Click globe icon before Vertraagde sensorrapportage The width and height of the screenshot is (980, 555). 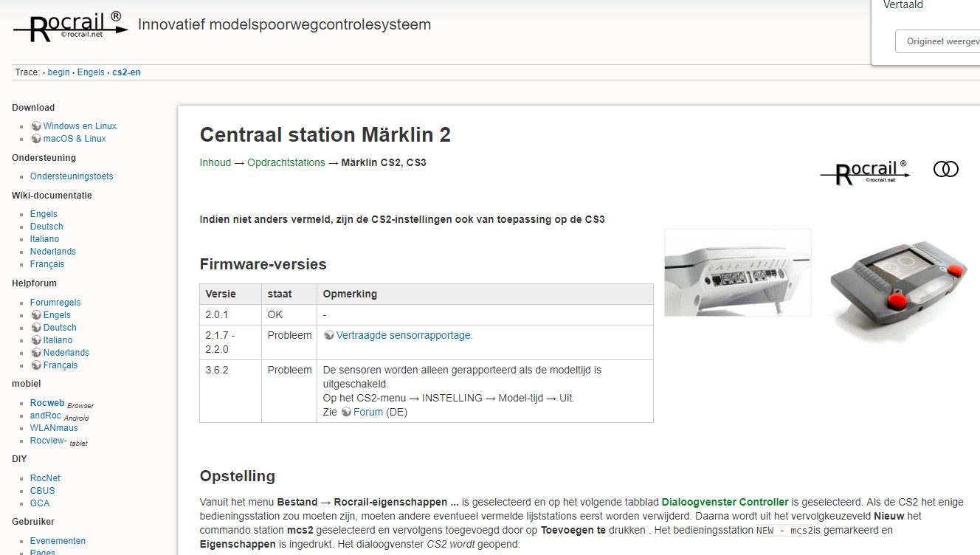[328, 335]
